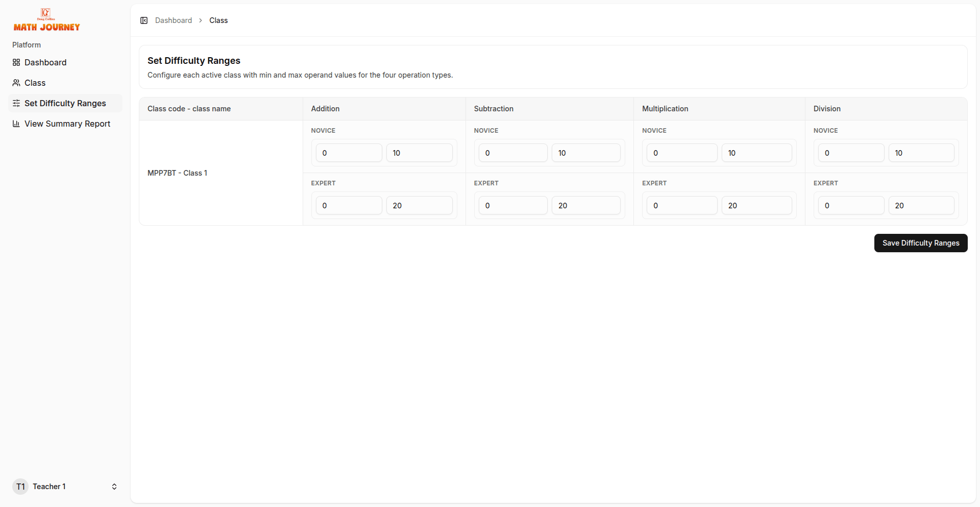Click the Platform sidebar section label
This screenshot has width=980, height=507.
pyautogui.click(x=27, y=45)
